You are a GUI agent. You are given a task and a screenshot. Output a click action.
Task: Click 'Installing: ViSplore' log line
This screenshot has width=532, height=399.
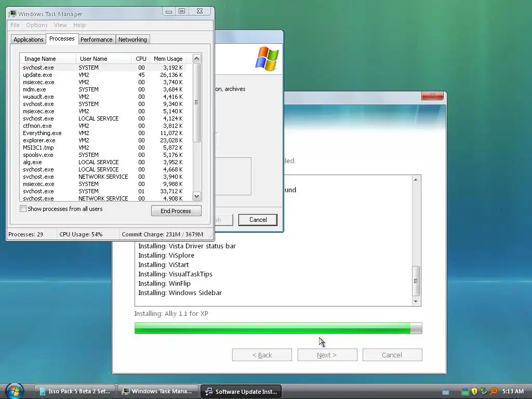(x=166, y=255)
